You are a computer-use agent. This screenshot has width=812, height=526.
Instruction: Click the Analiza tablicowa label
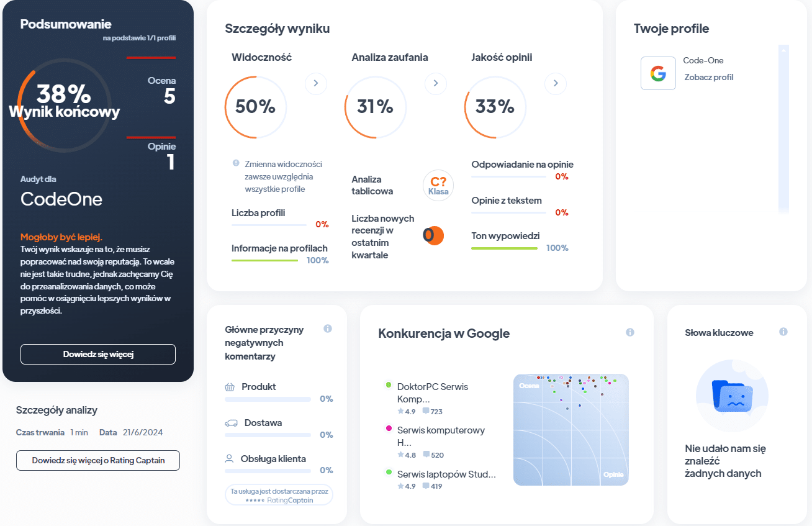pyautogui.click(x=372, y=185)
